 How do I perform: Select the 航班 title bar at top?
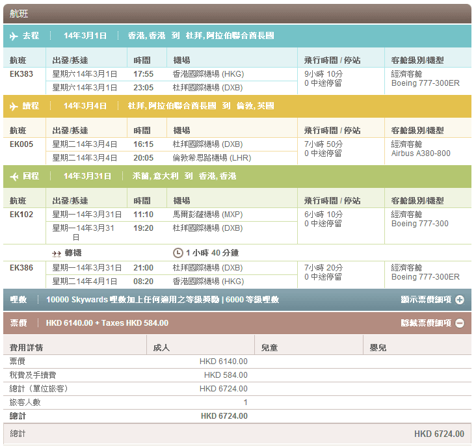coord(237,14)
